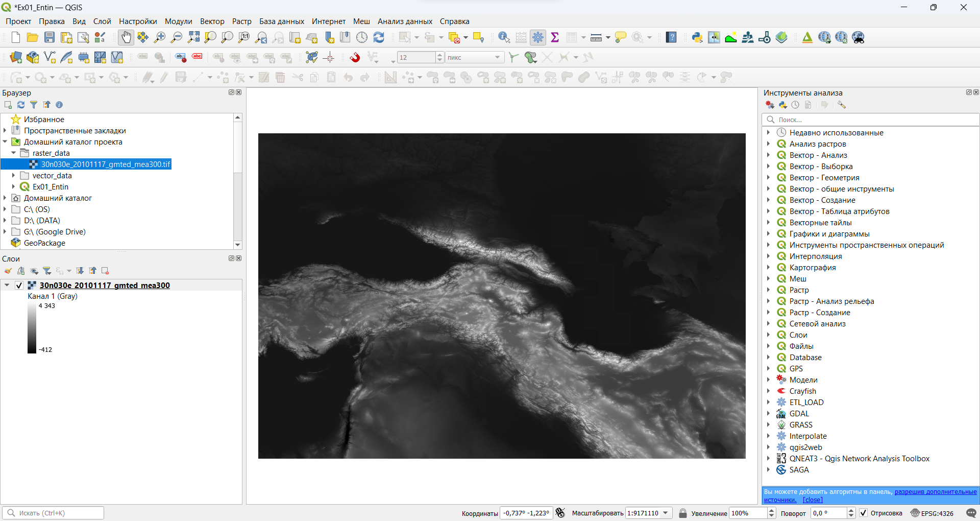Expand Домашний каталог in Browser
The height and width of the screenshot is (521, 980).
tap(5, 198)
